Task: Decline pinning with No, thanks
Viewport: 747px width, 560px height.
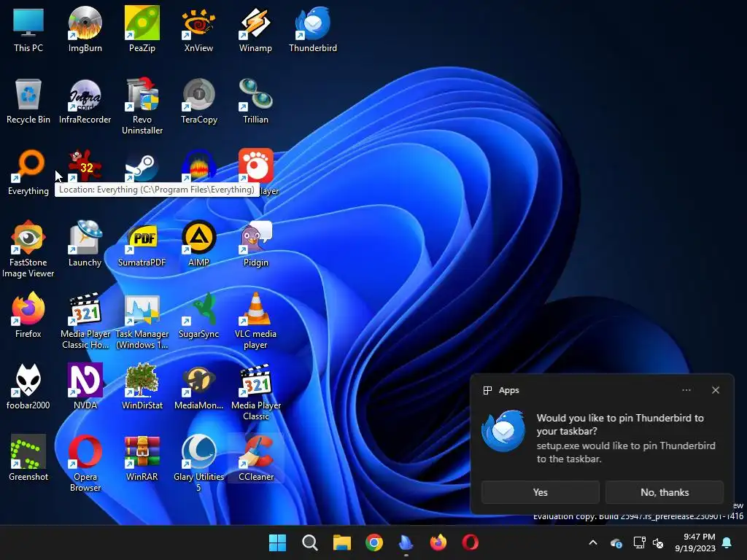Action: 665,492
